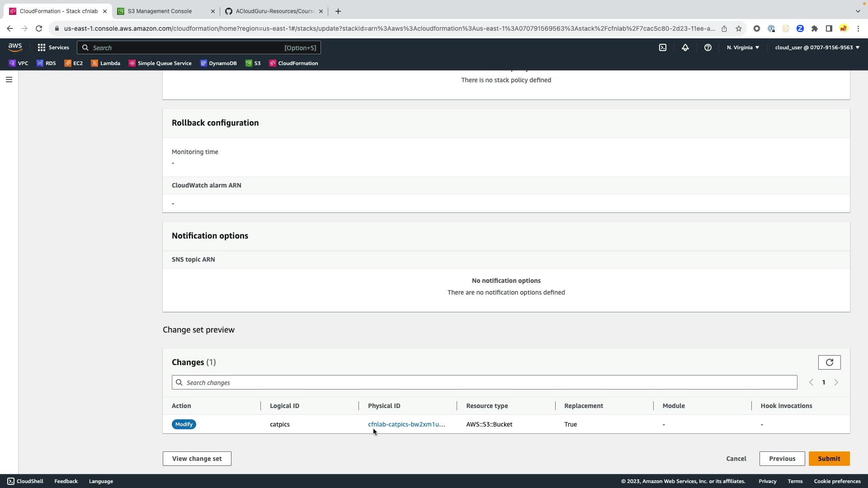
Task: Open the help question mark icon
Action: [708, 47]
